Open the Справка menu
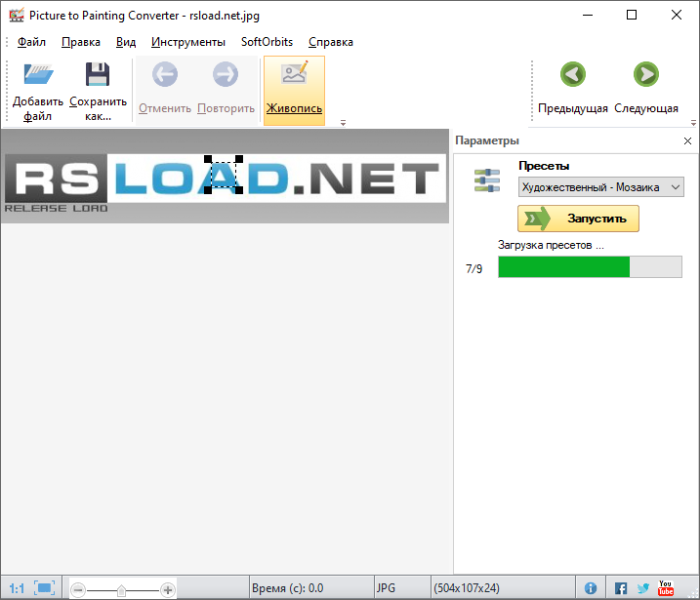Image resolution: width=700 pixels, height=600 pixels. 331,42
